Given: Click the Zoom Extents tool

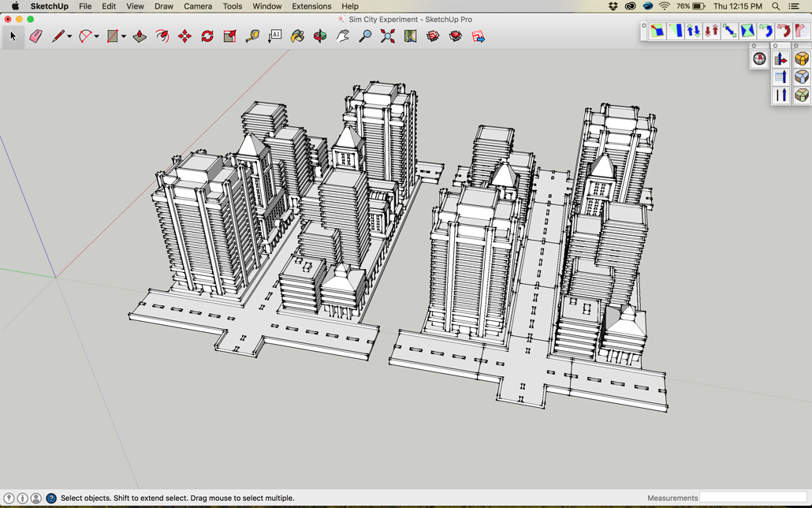Looking at the screenshot, I should [388, 36].
